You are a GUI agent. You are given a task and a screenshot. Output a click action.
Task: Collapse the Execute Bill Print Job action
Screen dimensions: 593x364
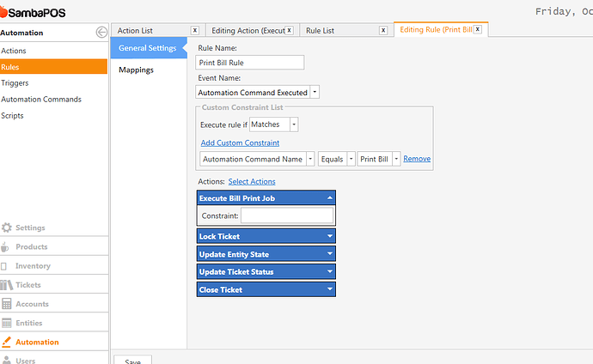[330, 197]
